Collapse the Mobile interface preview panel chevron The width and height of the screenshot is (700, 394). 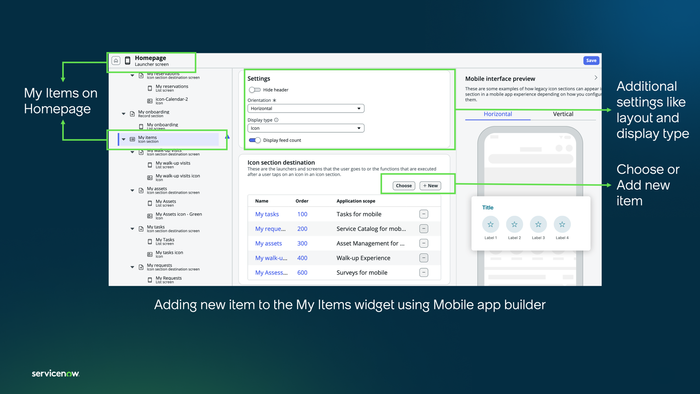596,78
